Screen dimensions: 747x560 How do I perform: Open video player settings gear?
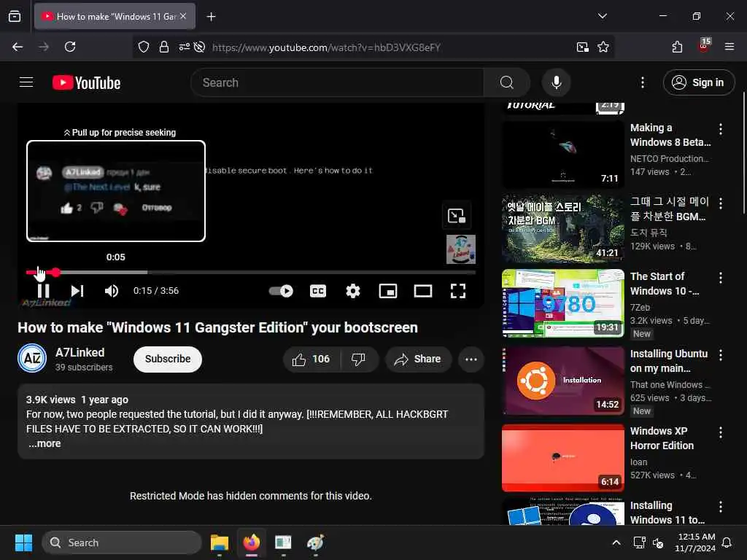(x=352, y=291)
